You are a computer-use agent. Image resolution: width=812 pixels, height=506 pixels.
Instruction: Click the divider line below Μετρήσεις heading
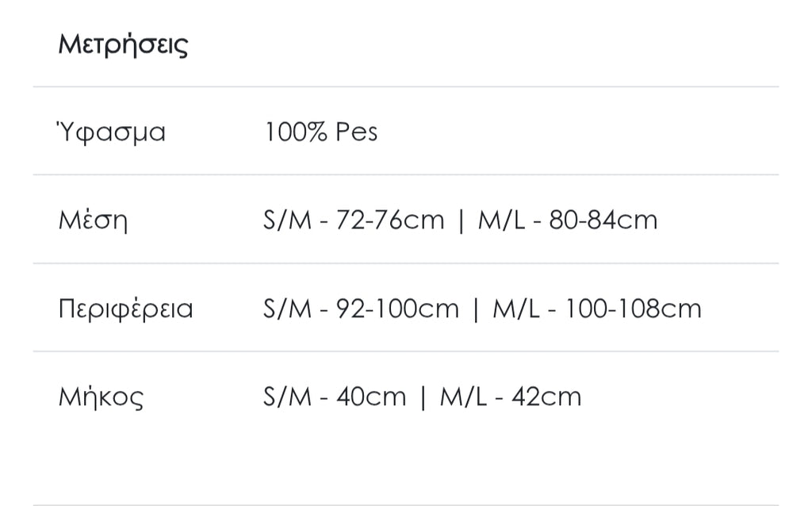point(406,86)
